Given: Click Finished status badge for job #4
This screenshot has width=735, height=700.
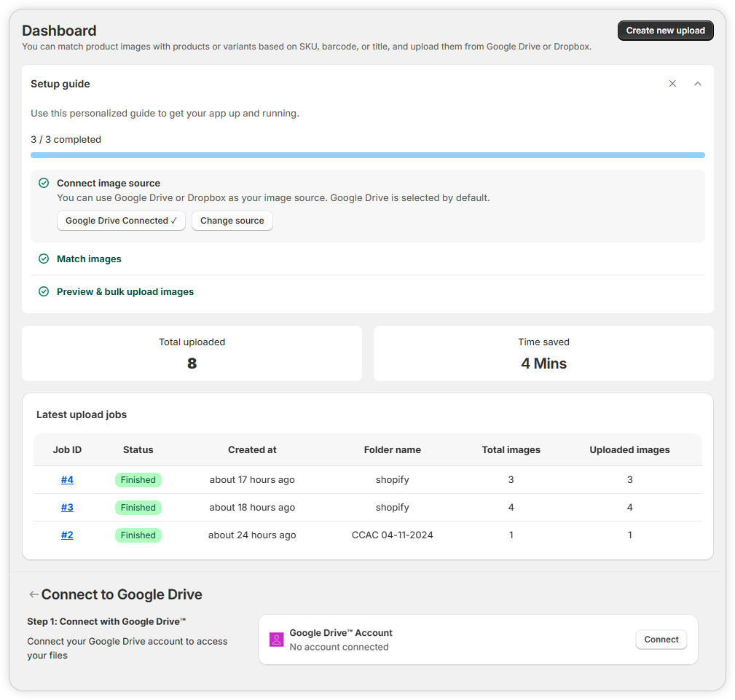Looking at the screenshot, I should click(138, 480).
